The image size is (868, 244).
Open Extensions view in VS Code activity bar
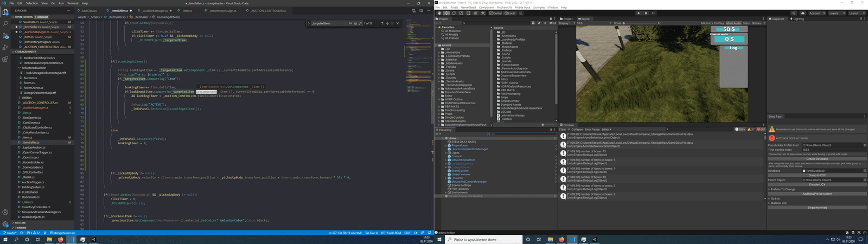point(5,59)
